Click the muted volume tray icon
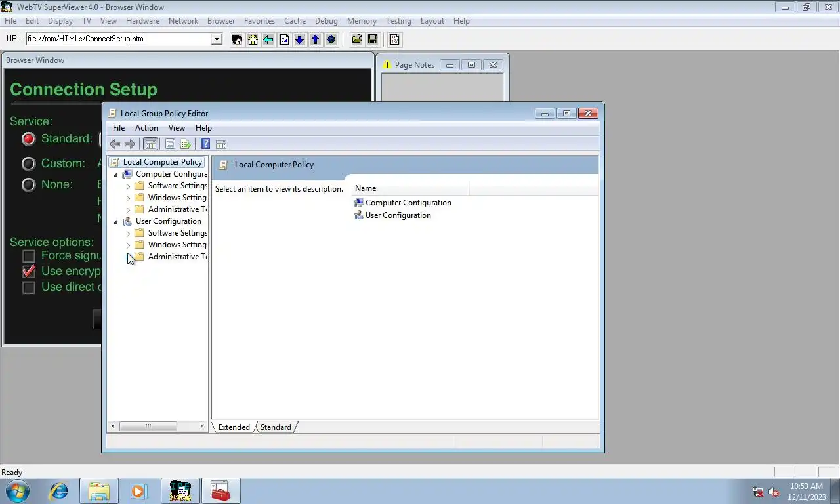Viewport: 840px width, 504px height. 774,492
